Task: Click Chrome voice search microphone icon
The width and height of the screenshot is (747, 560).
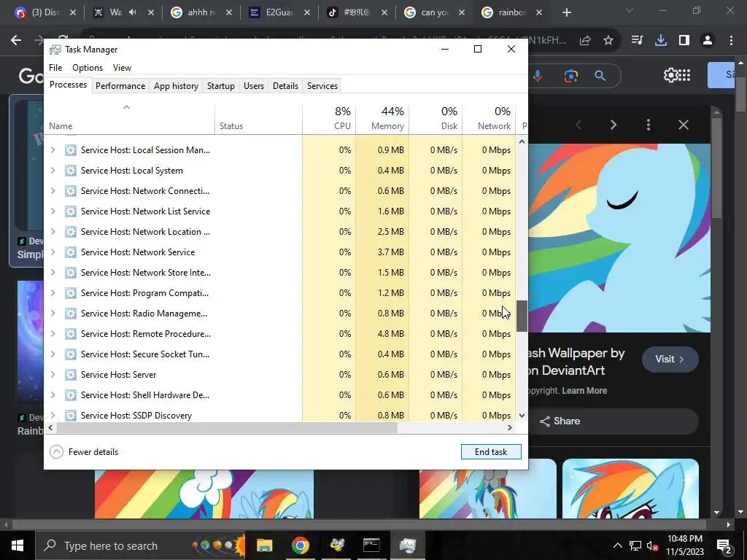Action: coord(538,75)
